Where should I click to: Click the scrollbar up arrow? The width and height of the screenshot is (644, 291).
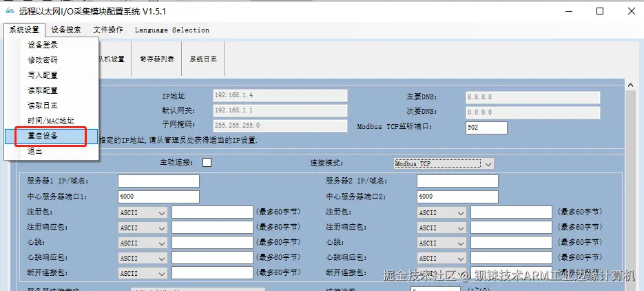point(630,85)
